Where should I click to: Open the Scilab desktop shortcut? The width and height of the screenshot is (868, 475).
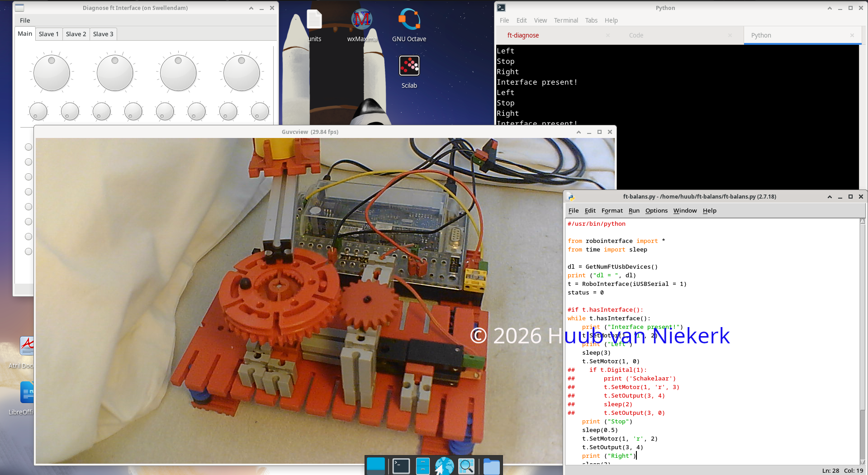click(x=409, y=66)
